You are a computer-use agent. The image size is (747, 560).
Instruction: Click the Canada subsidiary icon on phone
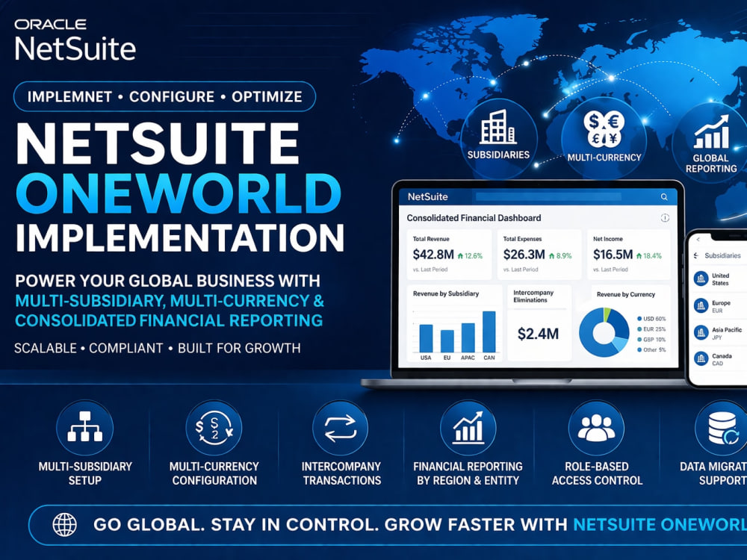pos(701,358)
